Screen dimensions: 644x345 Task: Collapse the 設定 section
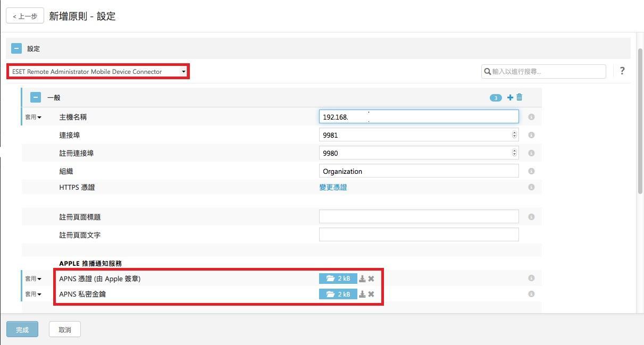[16, 48]
